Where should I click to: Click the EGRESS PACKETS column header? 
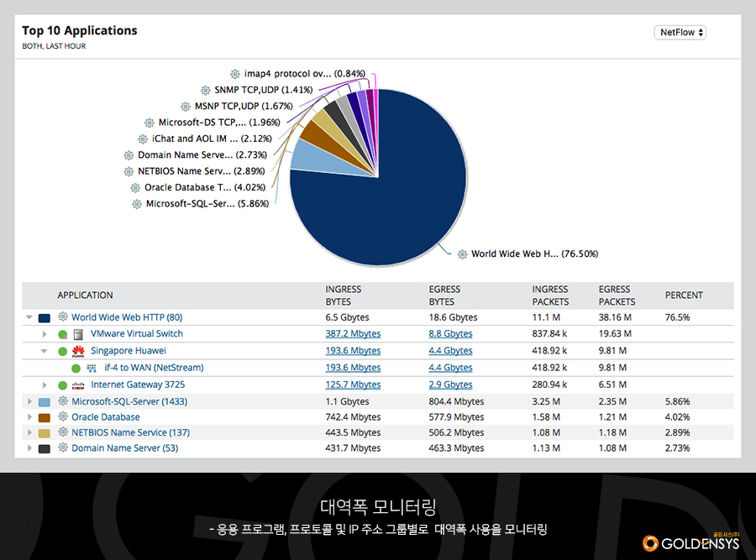coord(617,296)
